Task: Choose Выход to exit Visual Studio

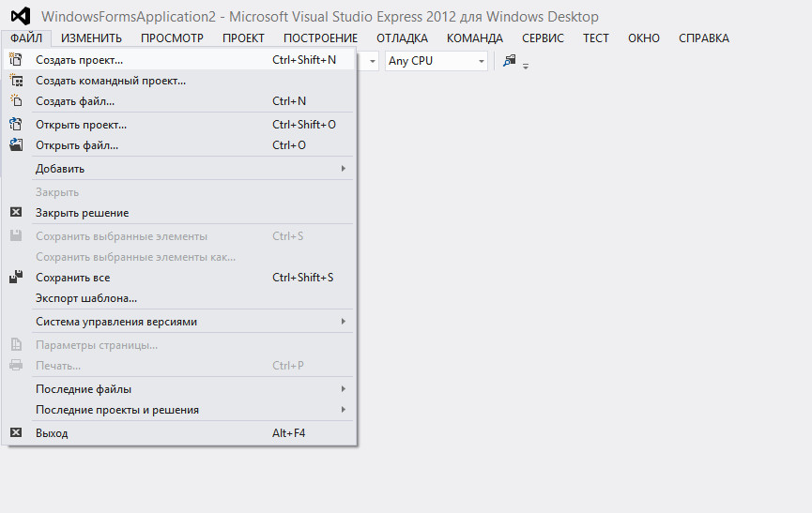Action: (179, 433)
